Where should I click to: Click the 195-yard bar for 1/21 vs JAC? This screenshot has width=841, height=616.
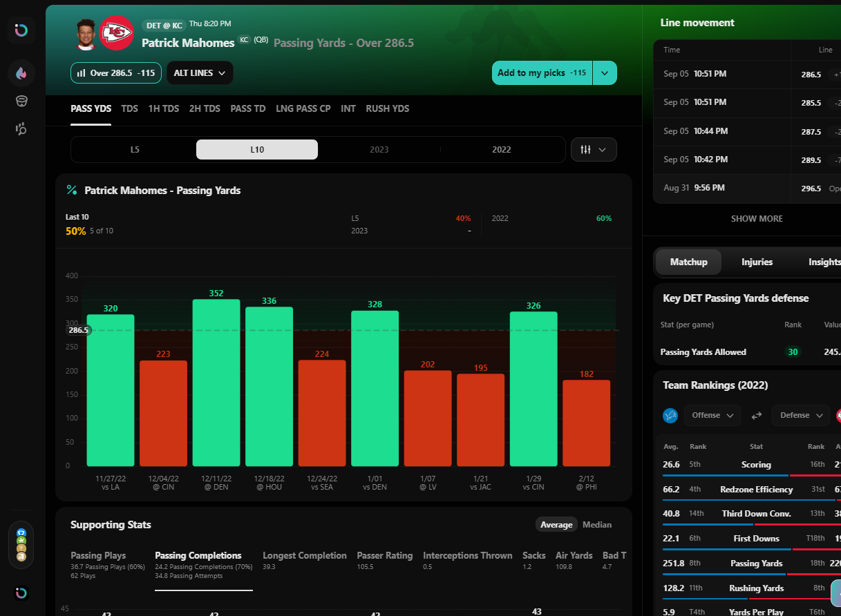point(481,420)
